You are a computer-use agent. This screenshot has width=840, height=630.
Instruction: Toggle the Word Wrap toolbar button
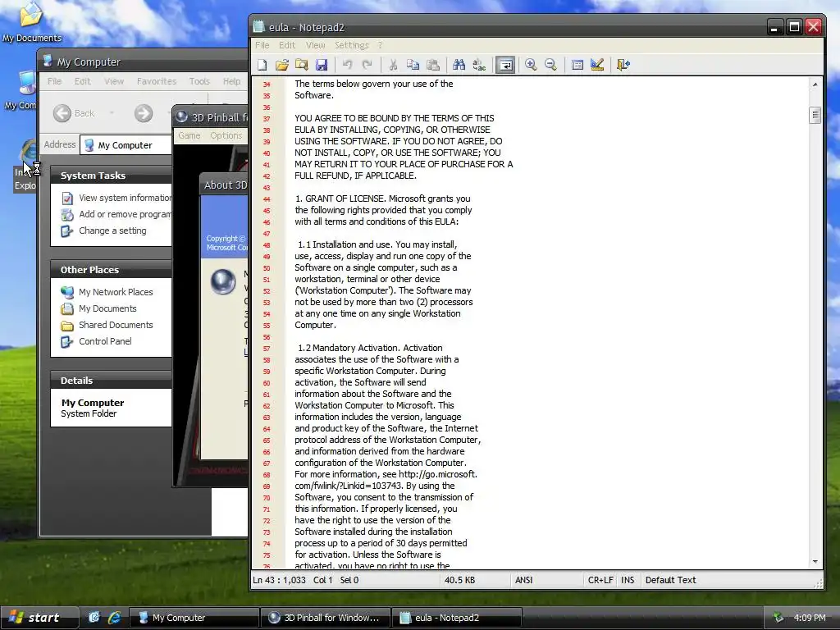[x=505, y=65]
